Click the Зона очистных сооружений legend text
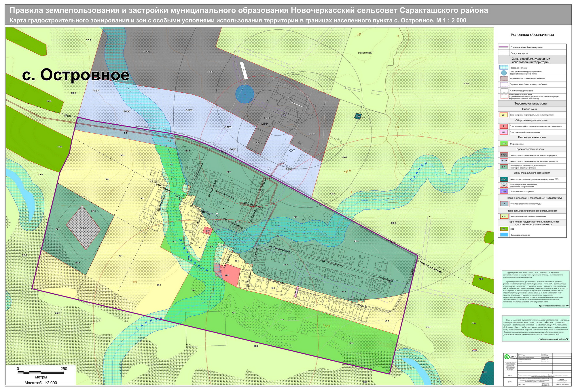576x392 pixels. 522,192
